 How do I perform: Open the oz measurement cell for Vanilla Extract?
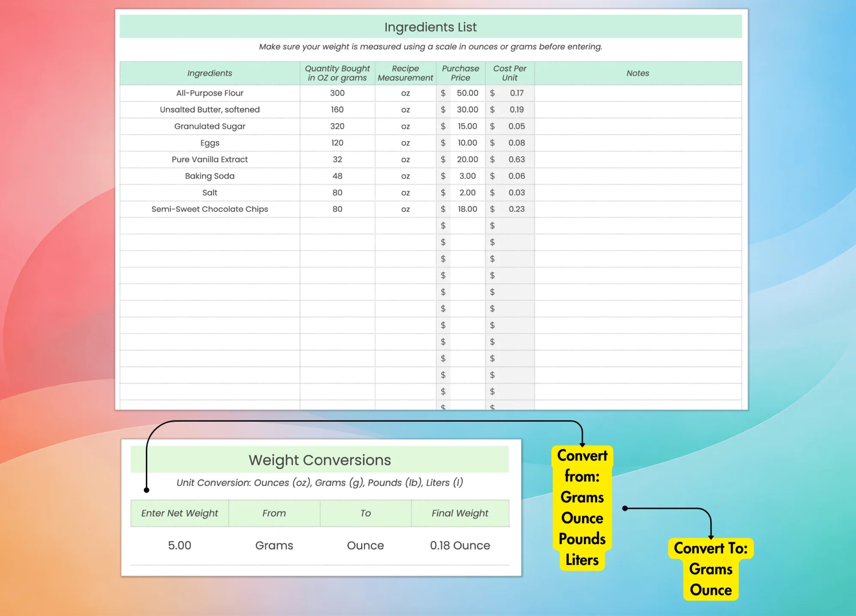pos(405,159)
